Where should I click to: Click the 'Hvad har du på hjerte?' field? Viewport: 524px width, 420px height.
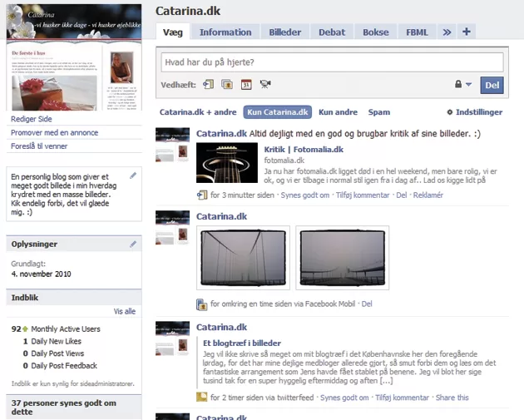point(330,62)
